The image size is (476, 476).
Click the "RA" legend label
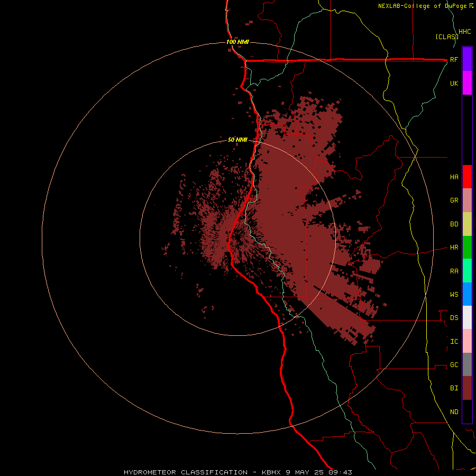[454, 271]
